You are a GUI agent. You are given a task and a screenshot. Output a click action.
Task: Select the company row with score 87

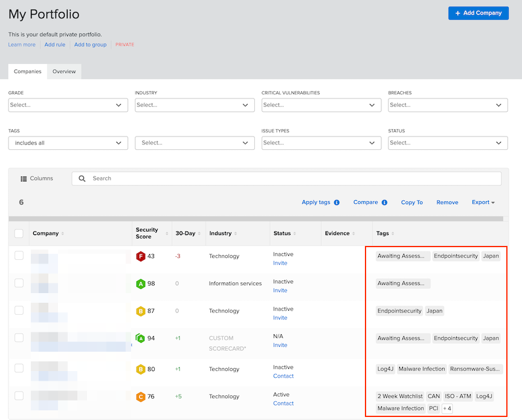point(19,311)
